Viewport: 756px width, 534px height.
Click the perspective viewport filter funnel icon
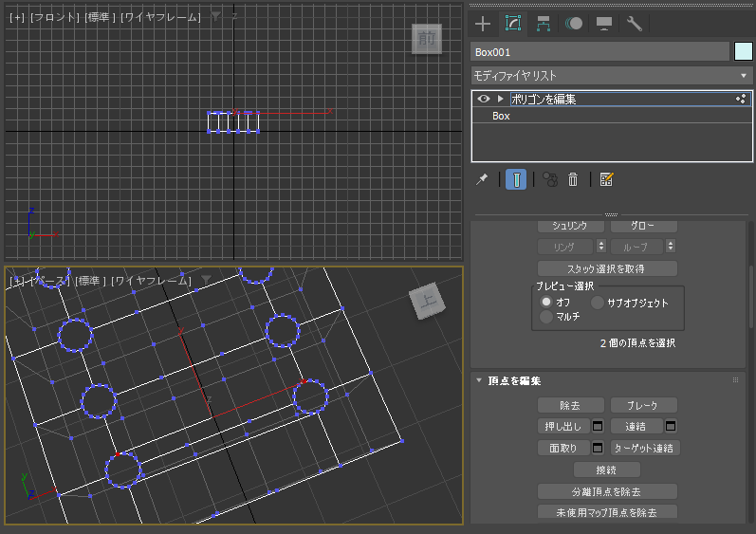click(207, 281)
